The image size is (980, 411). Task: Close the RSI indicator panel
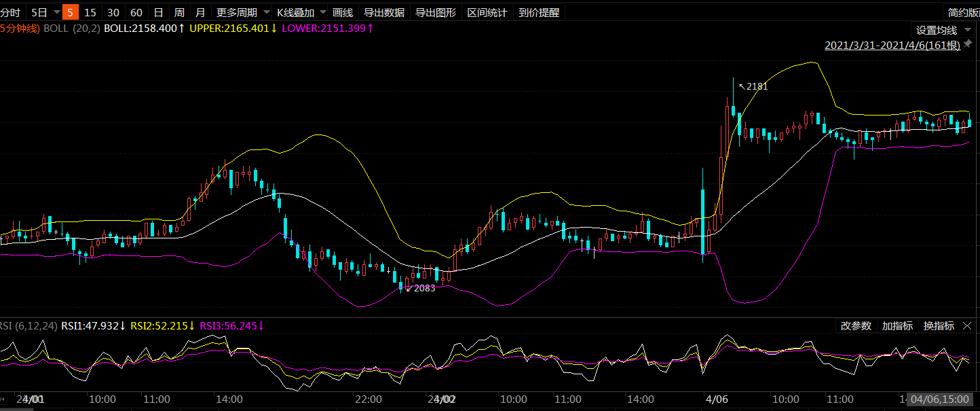click(x=967, y=326)
